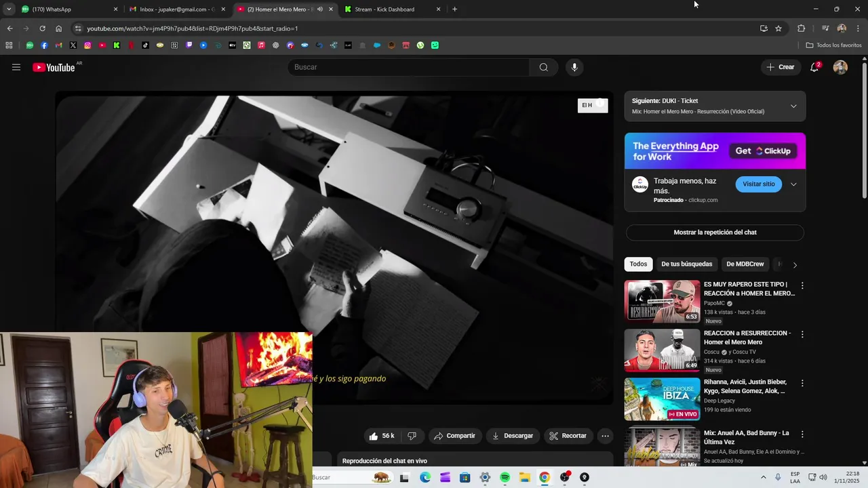
Task: Like the video with 56 k likes
Action: tap(382, 436)
